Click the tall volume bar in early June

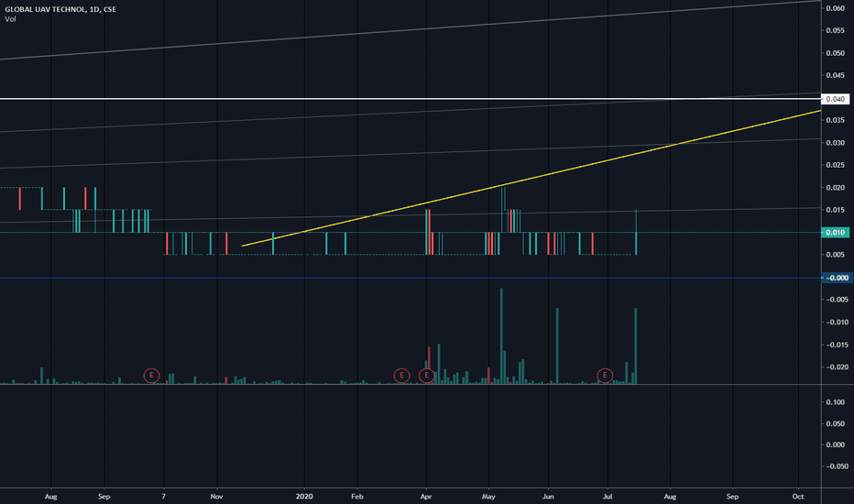[557, 346]
